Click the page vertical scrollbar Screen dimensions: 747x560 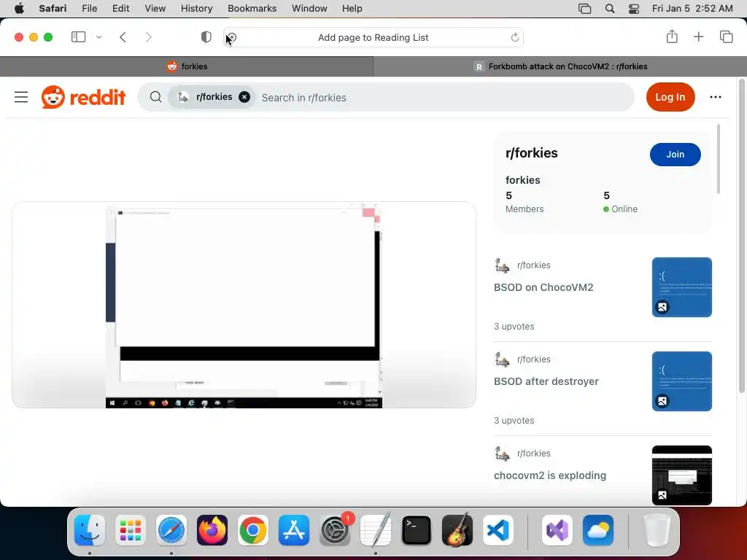pyautogui.click(x=742, y=237)
